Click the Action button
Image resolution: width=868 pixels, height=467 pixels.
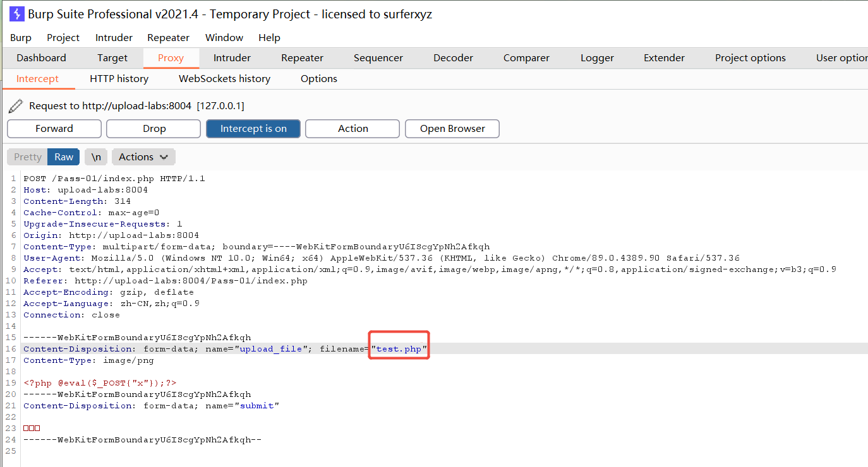tap(353, 129)
